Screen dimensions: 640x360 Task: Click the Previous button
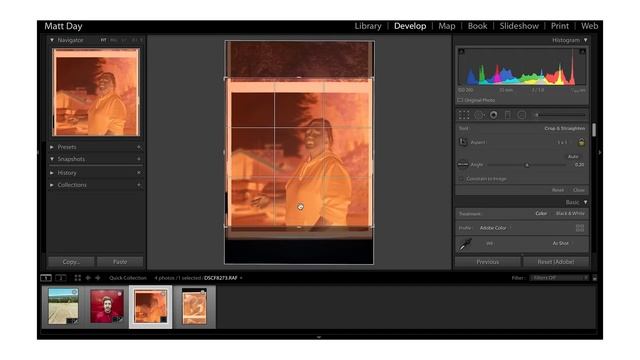pos(488,262)
